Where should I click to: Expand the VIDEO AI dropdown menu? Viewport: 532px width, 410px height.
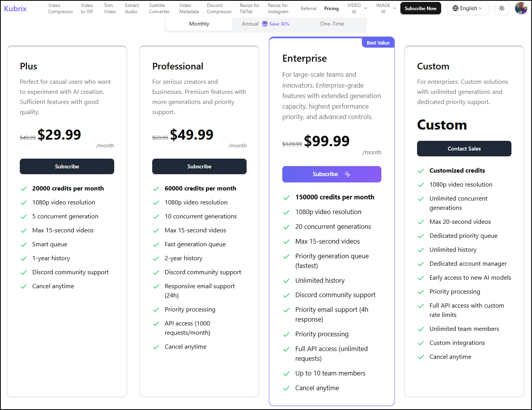(x=357, y=9)
